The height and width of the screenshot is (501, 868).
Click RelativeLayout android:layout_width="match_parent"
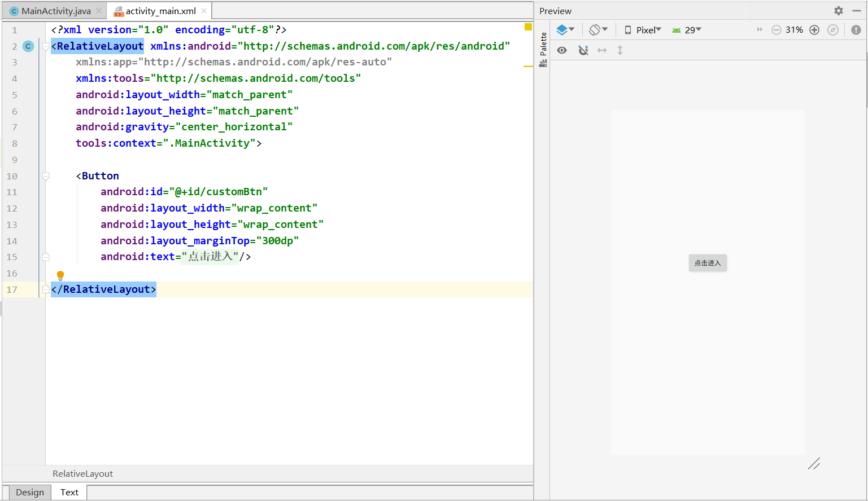pyautogui.click(x=184, y=95)
